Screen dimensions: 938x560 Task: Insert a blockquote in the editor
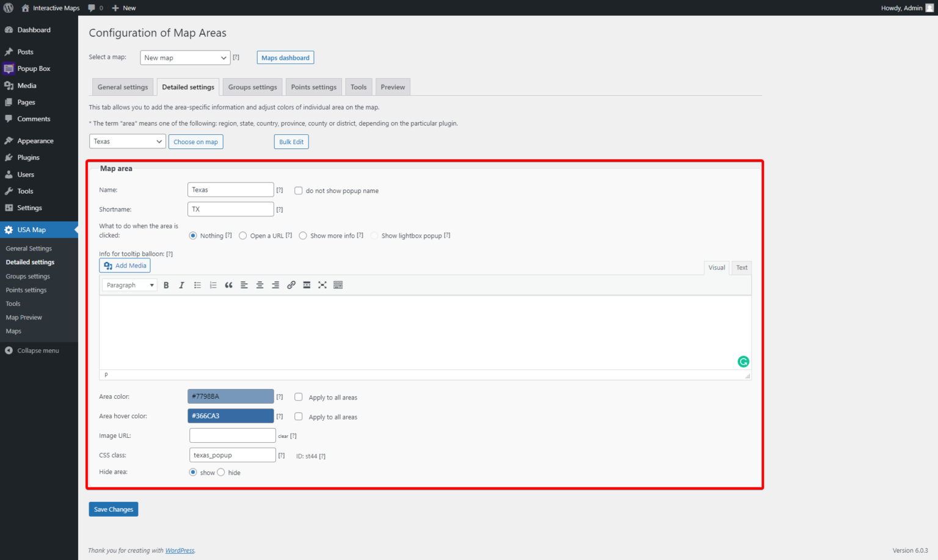pyautogui.click(x=228, y=285)
